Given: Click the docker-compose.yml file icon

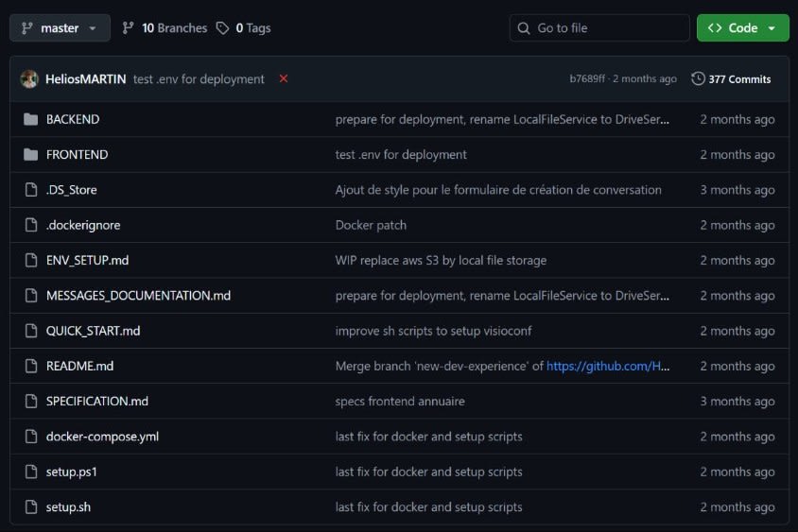Looking at the screenshot, I should (x=30, y=437).
